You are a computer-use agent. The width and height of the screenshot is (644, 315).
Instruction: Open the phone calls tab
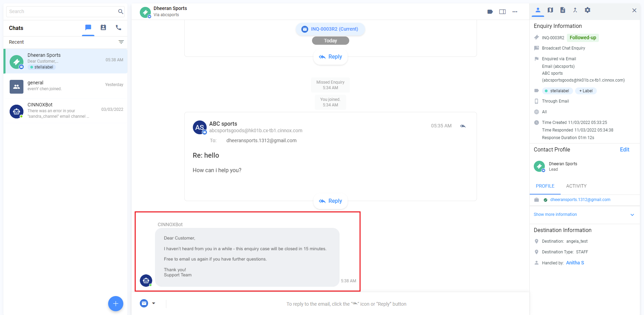(x=118, y=28)
